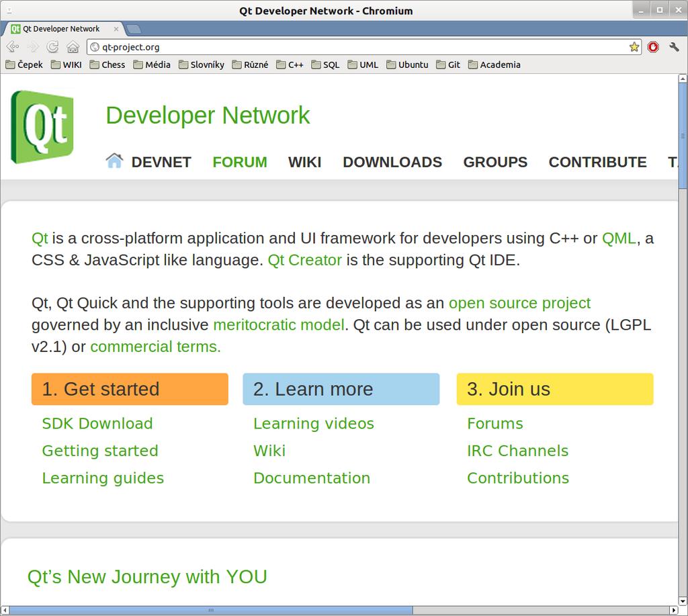Viewport: 688px width, 616px height.
Task: Go to browser home page icon
Action: [73, 46]
